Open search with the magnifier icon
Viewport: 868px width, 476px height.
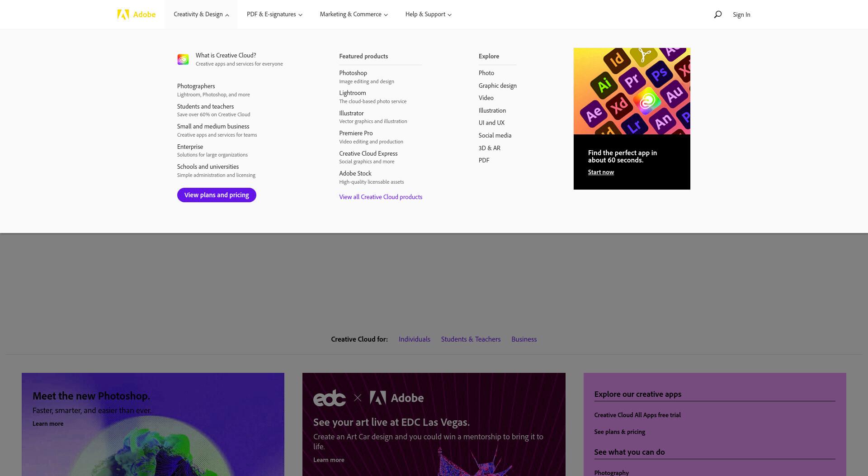coord(717,14)
